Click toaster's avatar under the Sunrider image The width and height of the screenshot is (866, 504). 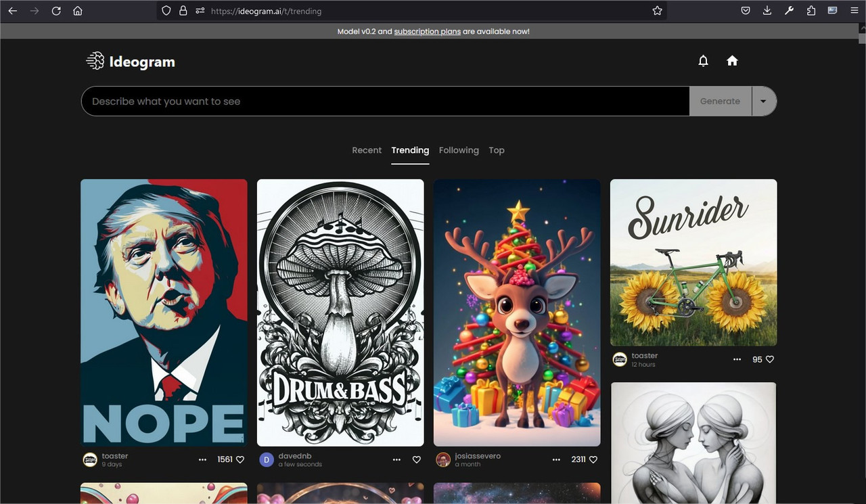(x=620, y=360)
